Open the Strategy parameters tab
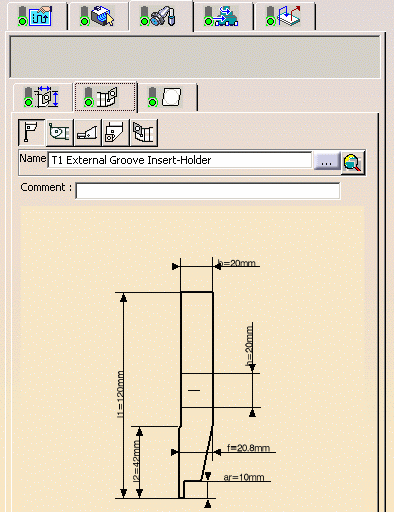This screenshot has height=512, width=394. 37,16
